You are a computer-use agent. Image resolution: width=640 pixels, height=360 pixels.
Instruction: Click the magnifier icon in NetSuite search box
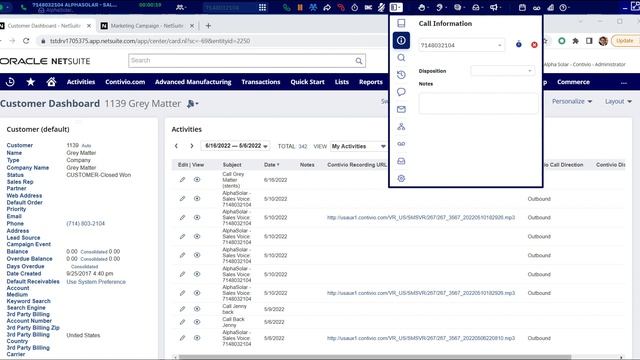358,61
